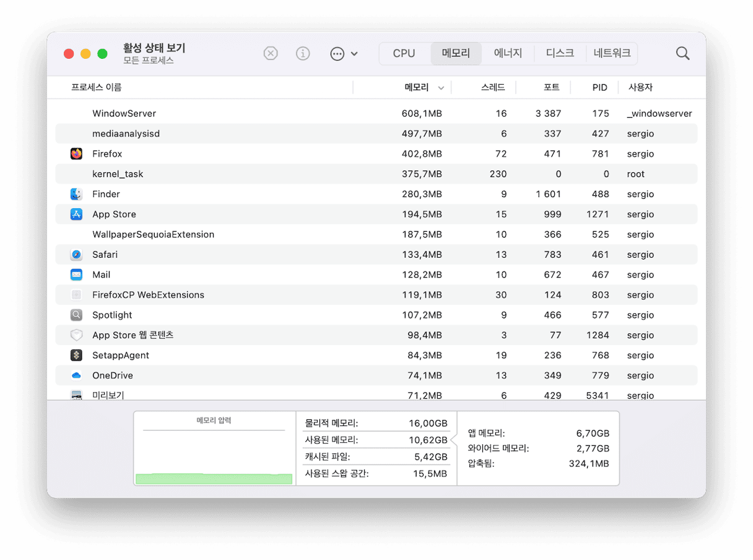Viewport: 753px width, 560px height.
Task: Switch to the CPU tab
Action: click(x=404, y=53)
